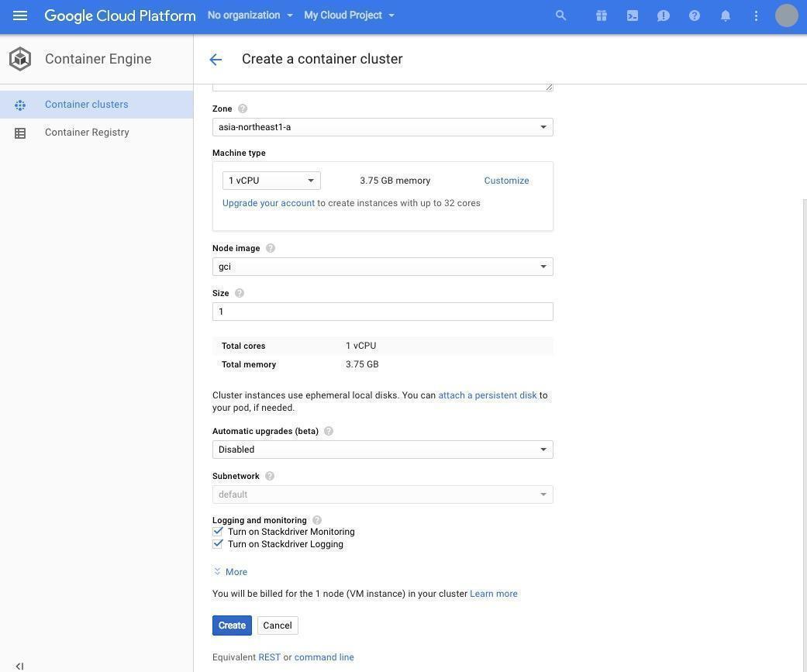Open attach a persistent disk link
The height and width of the screenshot is (672, 807).
coord(488,395)
